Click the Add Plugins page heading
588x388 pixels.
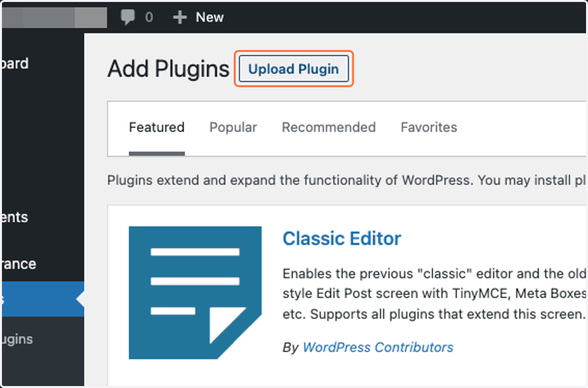click(x=169, y=69)
